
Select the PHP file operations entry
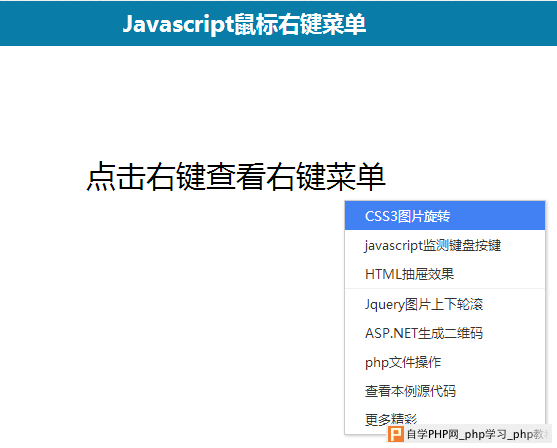(x=445, y=362)
